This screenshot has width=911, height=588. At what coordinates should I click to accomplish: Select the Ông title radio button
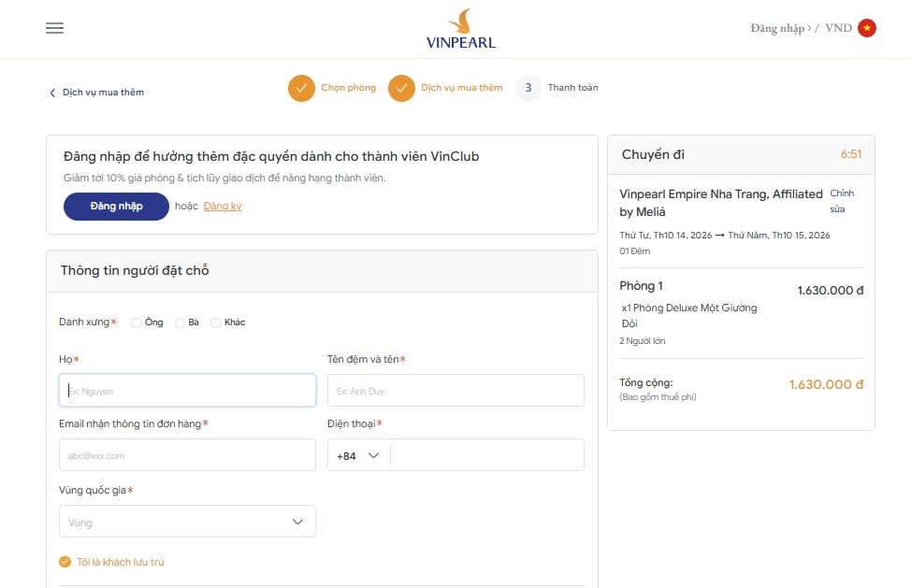[x=137, y=323]
